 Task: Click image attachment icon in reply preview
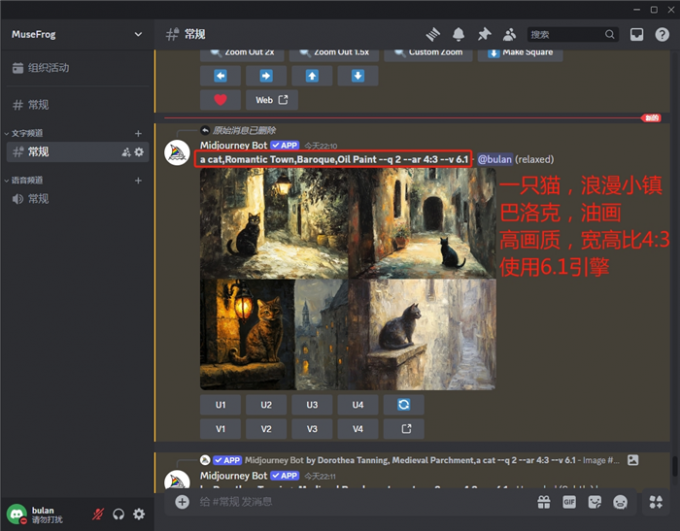[633, 460]
